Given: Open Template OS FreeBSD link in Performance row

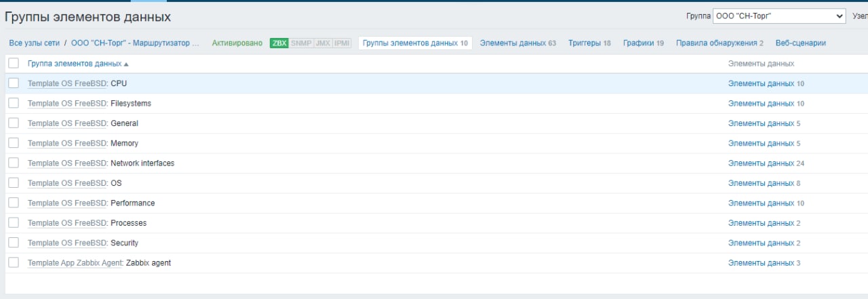Looking at the screenshot, I should [67, 203].
